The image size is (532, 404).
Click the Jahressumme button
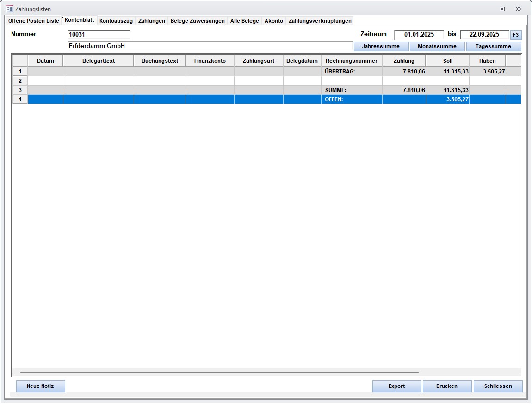point(381,46)
